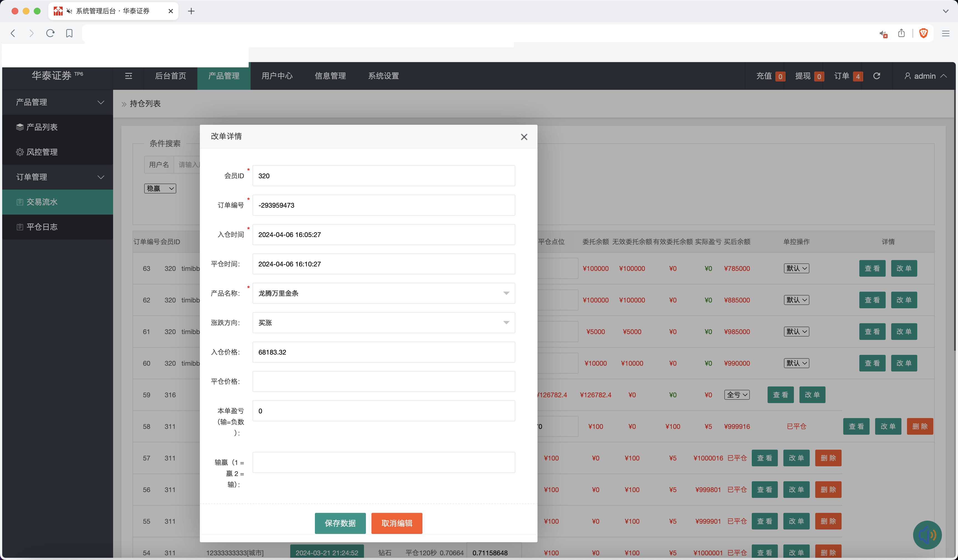This screenshot has width=958, height=560.
Task: Open the 用户中心 menu
Action: point(277,76)
